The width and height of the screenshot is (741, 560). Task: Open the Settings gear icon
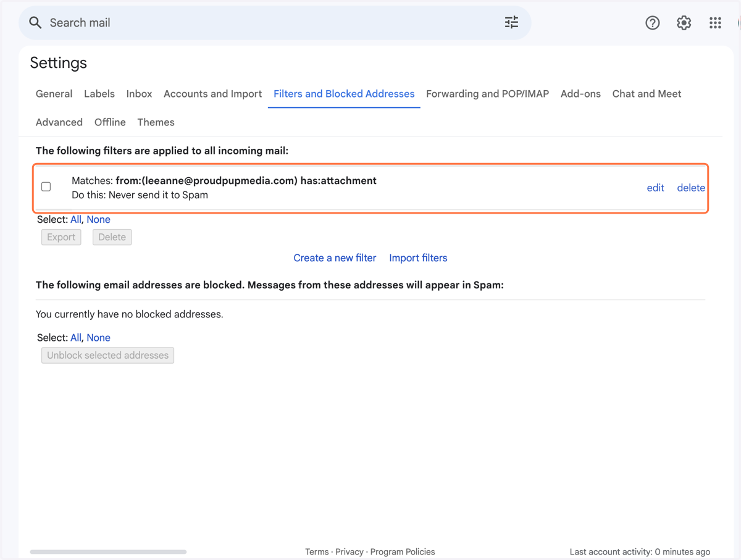[684, 23]
